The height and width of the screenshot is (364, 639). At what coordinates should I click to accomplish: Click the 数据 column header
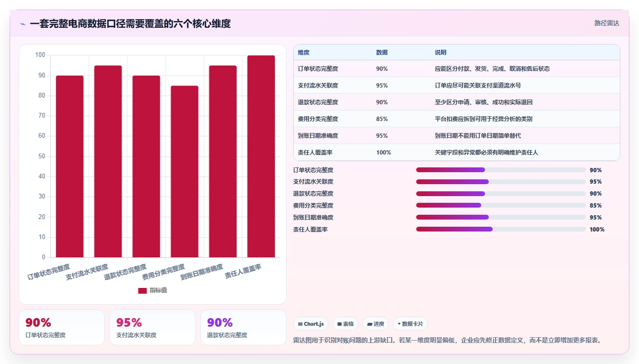tap(382, 52)
